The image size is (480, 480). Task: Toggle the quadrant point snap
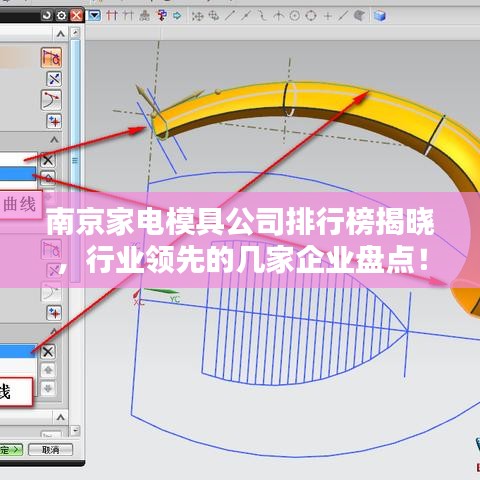click(311, 15)
